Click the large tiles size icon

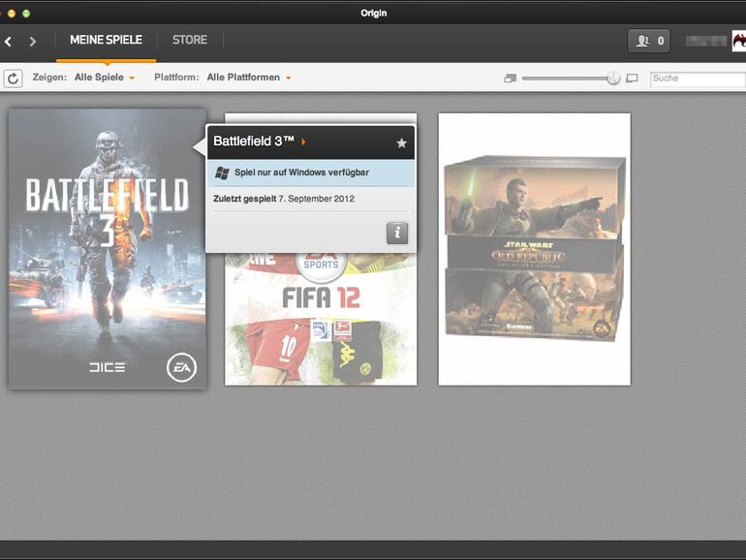(632, 78)
